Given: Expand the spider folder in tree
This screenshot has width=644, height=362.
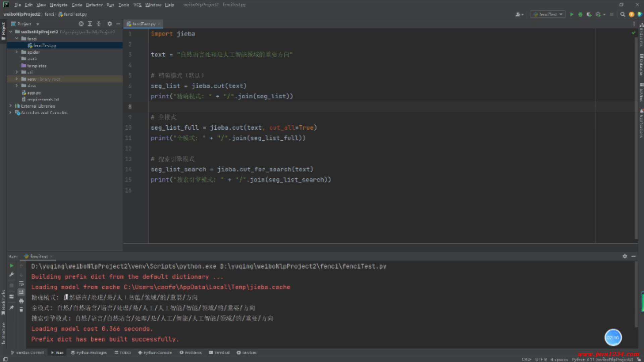Looking at the screenshot, I should tap(16, 52).
